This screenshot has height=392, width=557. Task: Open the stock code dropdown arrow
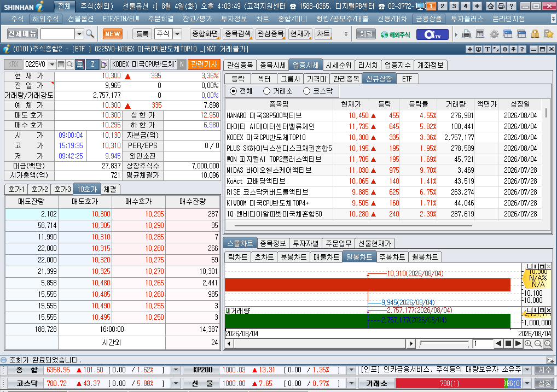52,65
